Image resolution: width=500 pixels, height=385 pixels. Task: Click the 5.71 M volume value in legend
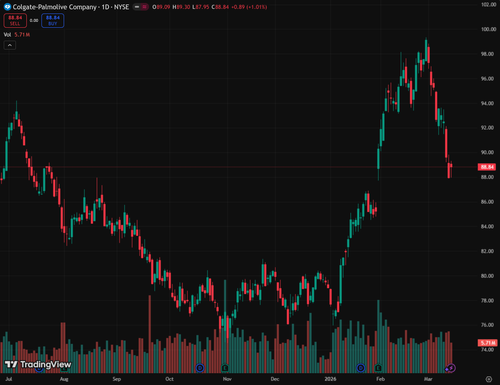[x=22, y=35]
